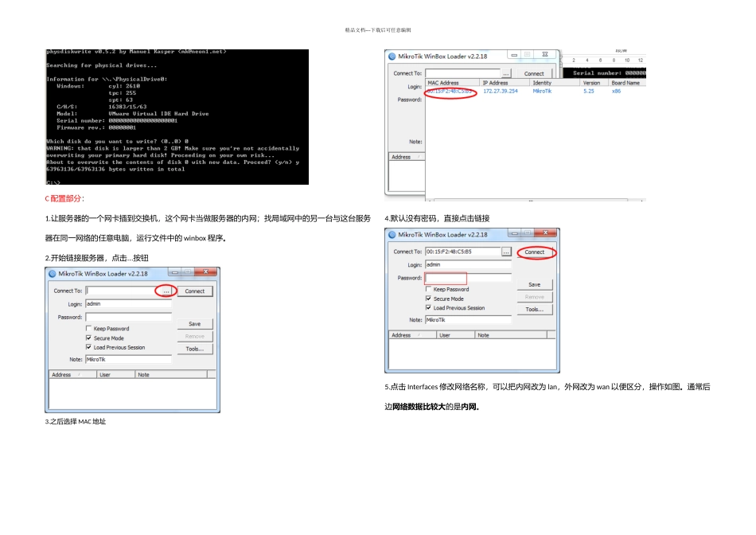The width and height of the screenshot is (756, 535).
Task: Click the WinBox globe icon in step 2 title bar
Action: coord(52,274)
